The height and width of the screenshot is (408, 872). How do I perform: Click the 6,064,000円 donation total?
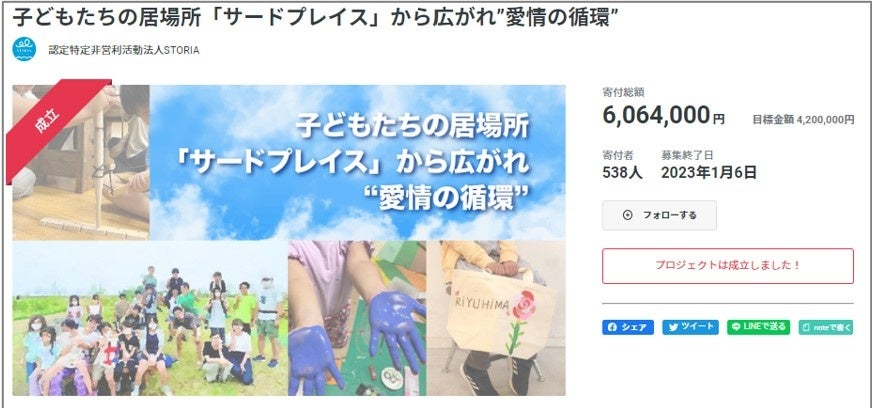click(x=663, y=115)
